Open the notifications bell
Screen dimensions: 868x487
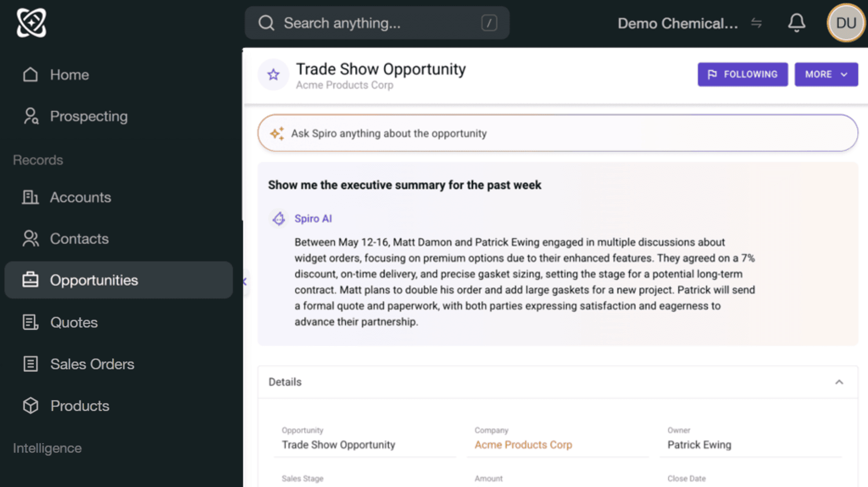click(x=797, y=23)
